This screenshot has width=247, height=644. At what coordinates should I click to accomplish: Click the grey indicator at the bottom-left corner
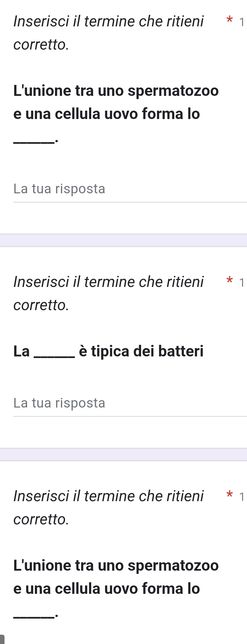coord(2,639)
